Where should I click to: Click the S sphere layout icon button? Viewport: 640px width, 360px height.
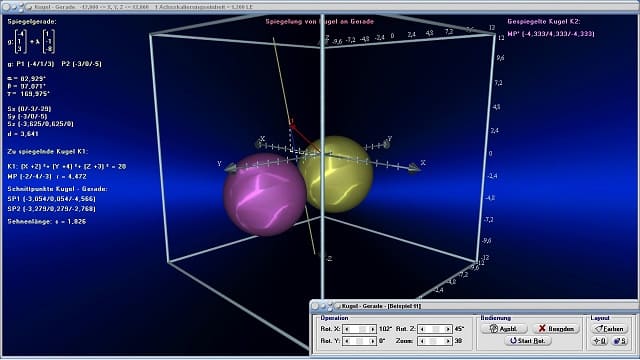620,341
